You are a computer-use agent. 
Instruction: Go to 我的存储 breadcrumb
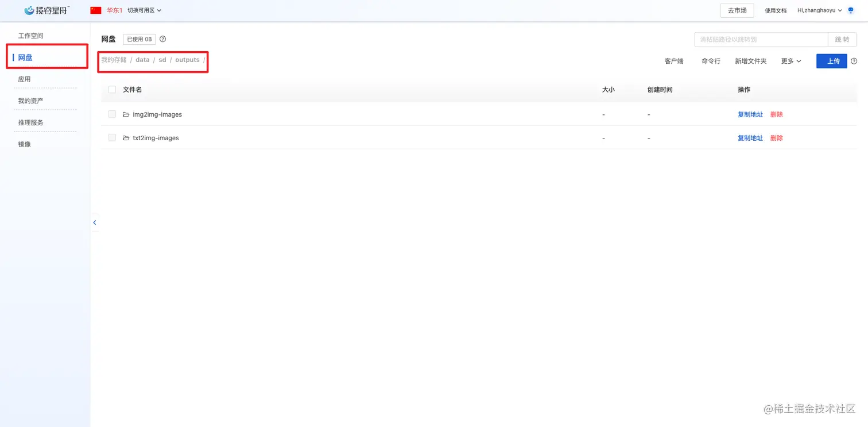(114, 60)
